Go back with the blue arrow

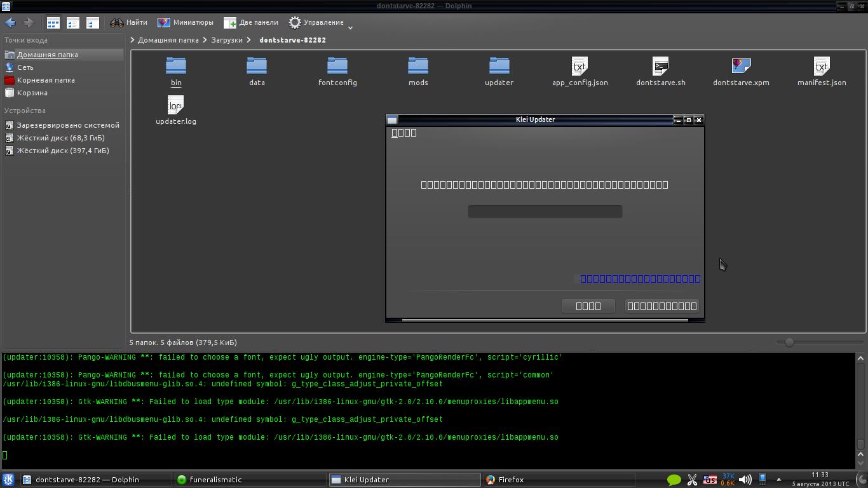point(10,23)
